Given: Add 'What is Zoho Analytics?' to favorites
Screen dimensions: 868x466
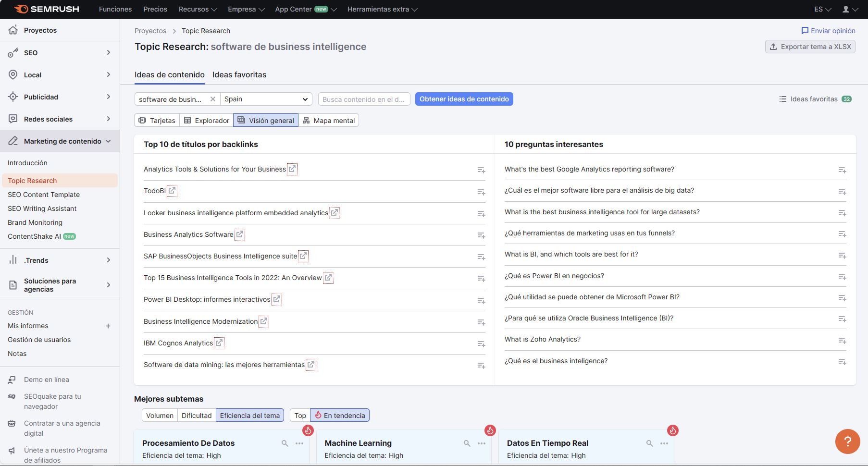Looking at the screenshot, I should click(x=842, y=341).
